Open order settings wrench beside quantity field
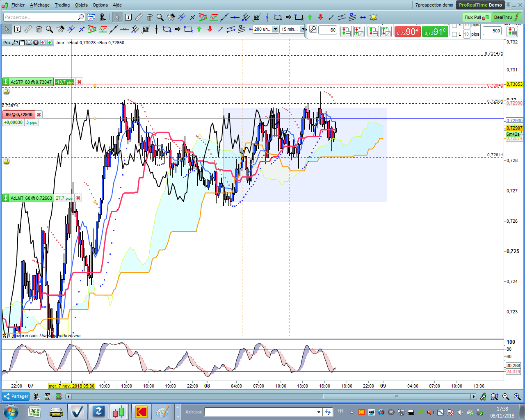 313,30
